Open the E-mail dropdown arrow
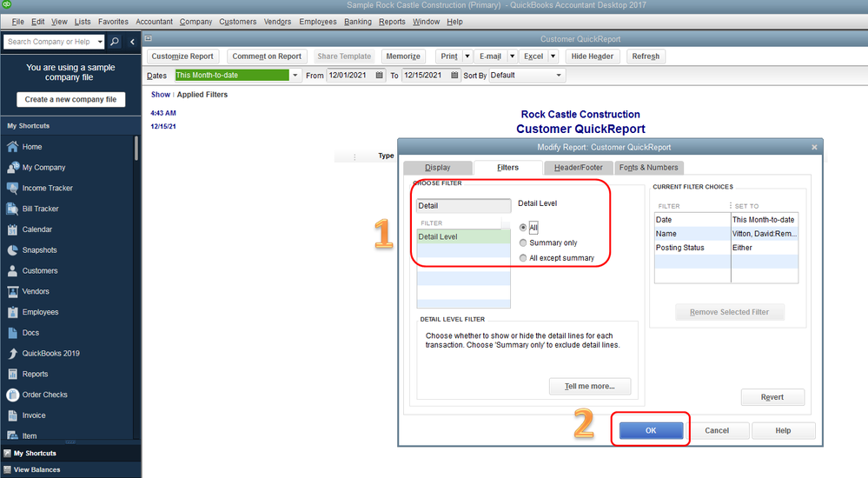868x478 pixels. point(512,56)
